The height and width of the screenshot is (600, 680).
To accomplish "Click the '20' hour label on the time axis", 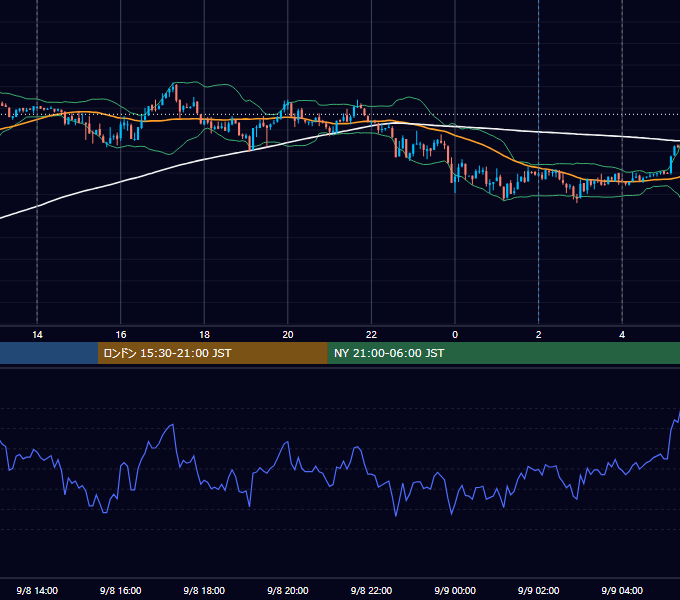I will click(288, 335).
